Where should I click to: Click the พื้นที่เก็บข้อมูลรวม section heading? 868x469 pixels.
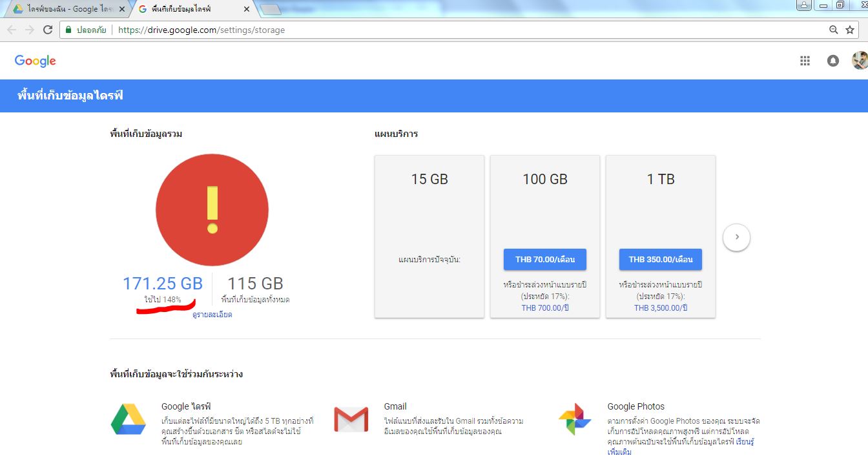[x=146, y=134]
